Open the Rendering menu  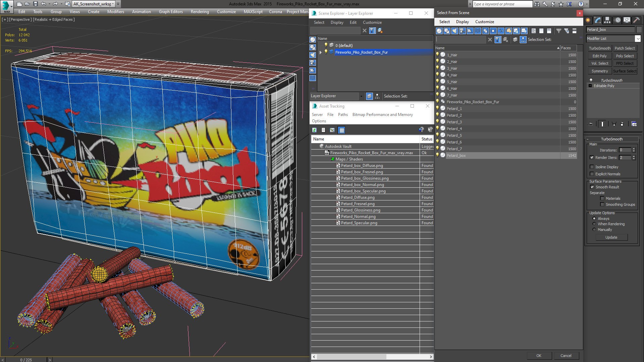pyautogui.click(x=200, y=12)
